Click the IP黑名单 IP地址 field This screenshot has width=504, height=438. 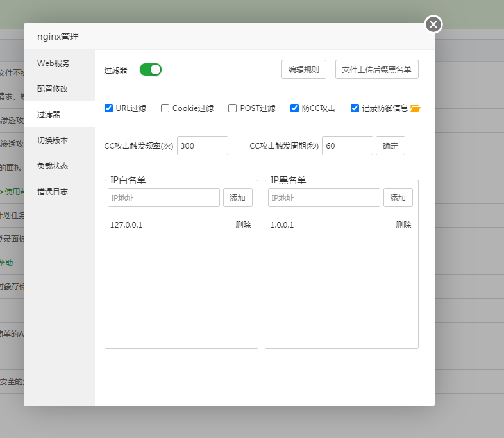[324, 198]
